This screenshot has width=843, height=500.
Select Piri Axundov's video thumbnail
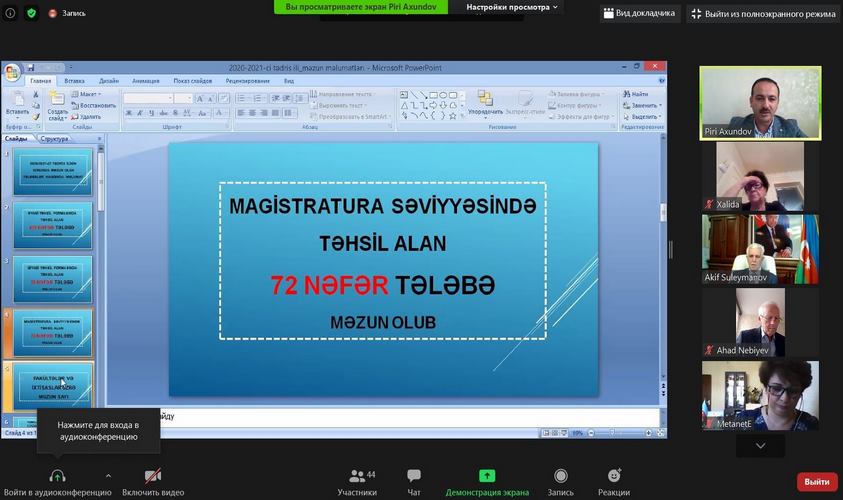(759, 103)
